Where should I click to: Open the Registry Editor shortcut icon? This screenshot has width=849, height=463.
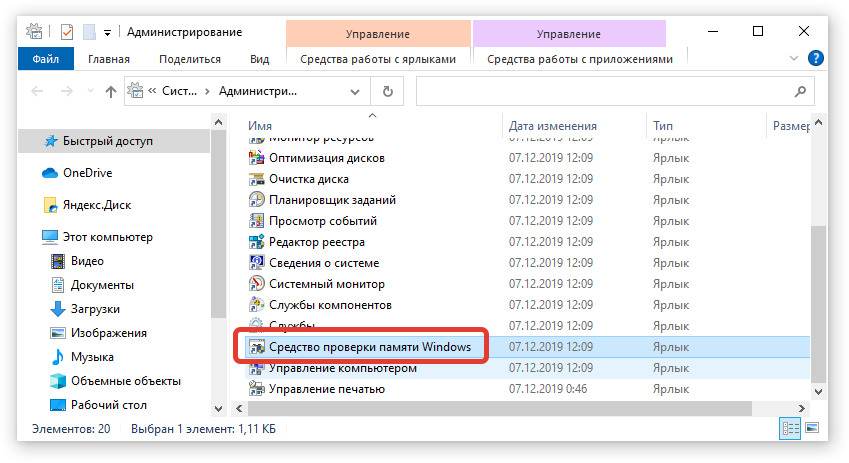pyautogui.click(x=256, y=242)
